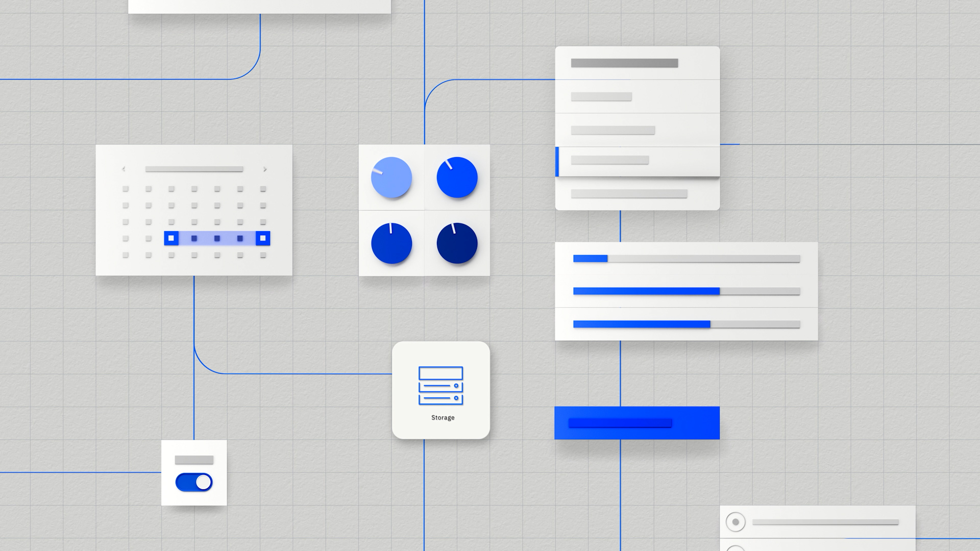980x551 pixels.
Task: Go to previous month with left chevron
Action: click(x=124, y=169)
